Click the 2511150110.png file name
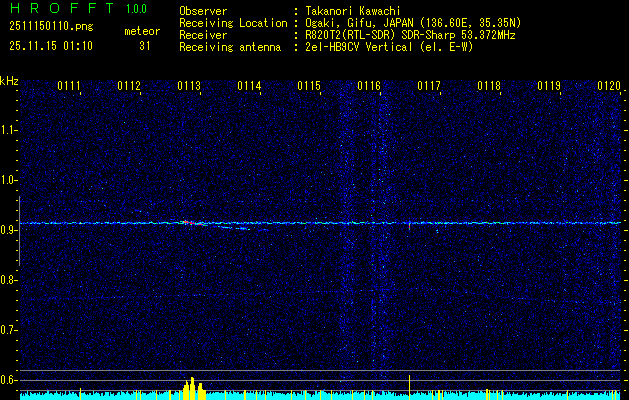The height and width of the screenshot is (400, 629). tap(51, 27)
